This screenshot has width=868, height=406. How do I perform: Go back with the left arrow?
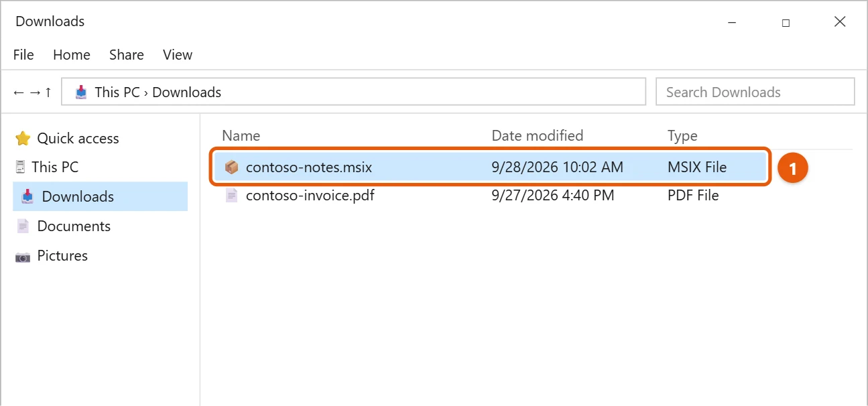pyautogui.click(x=19, y=92)
